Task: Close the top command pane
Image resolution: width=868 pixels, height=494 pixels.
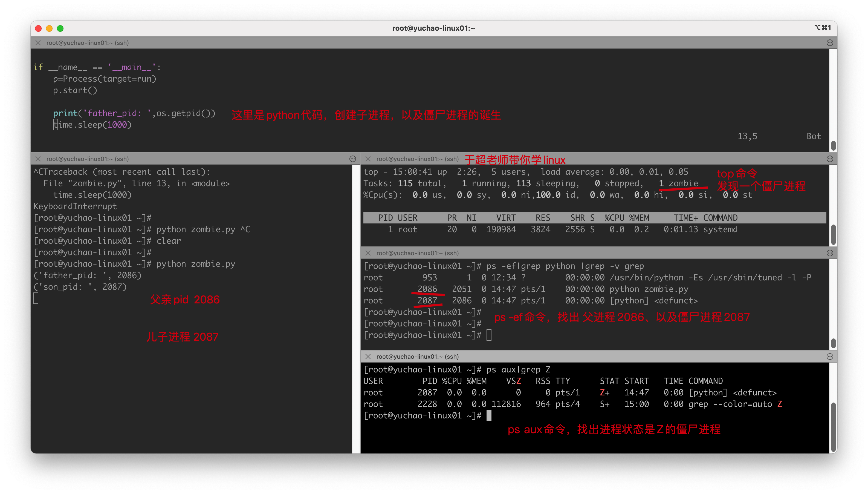Action: pyautogui.click(x=368, y=159)
